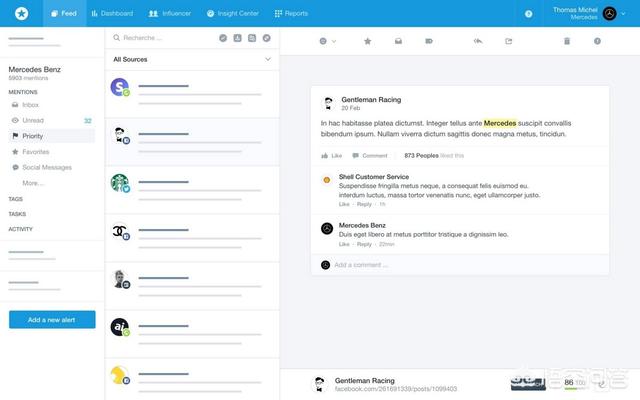Screen dimensions: 640x400
Task: Click the star logo in top-left corner
Action: coord(21,13)
